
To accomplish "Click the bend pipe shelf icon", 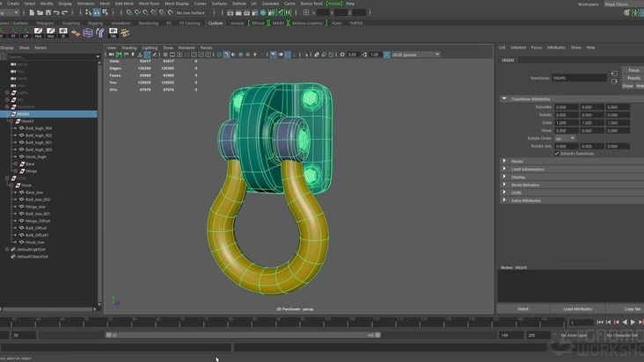I will [100, 33].
